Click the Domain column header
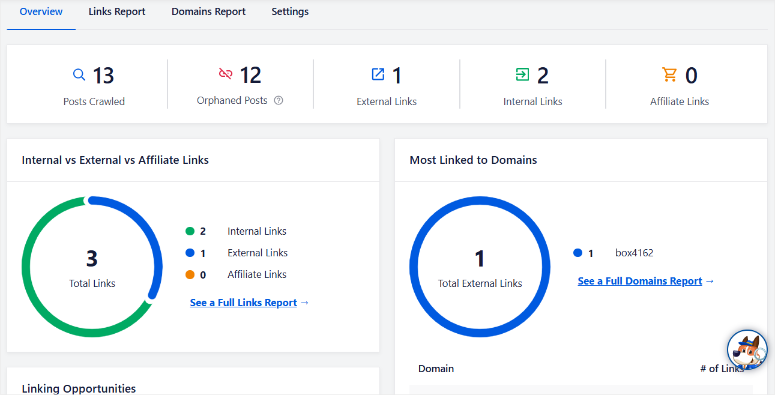The height and width of the screenshot is (395, 775). (436, 368)
